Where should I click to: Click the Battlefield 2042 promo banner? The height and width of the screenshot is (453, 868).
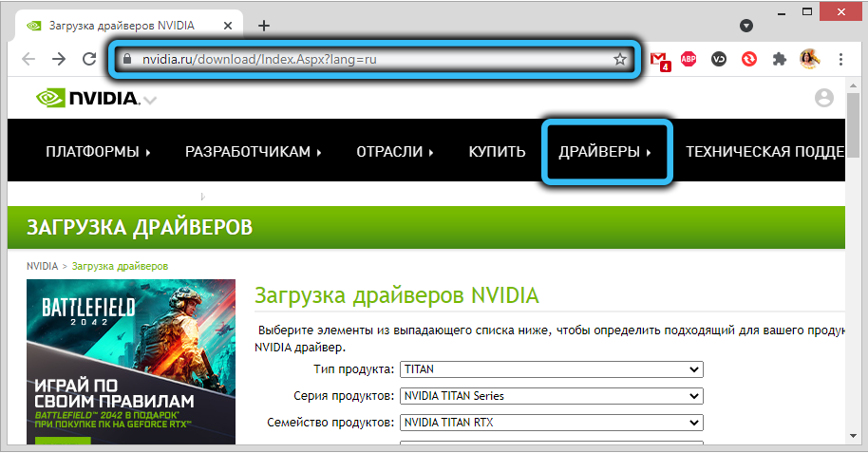[x=131, y=361]
